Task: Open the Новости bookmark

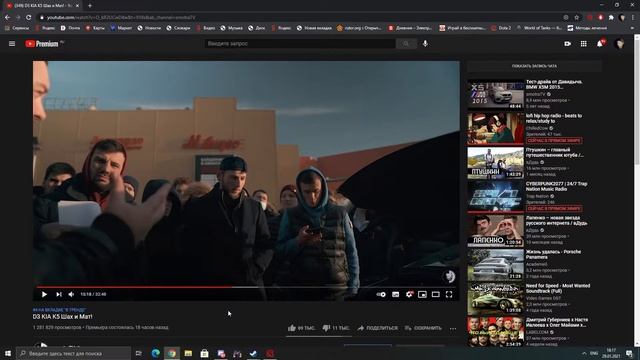Action: [149, 28]
